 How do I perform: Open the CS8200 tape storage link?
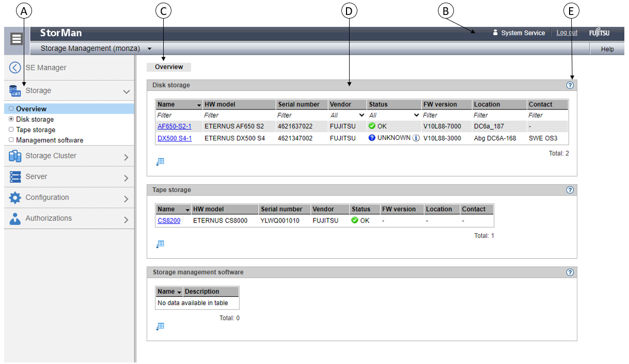(x=169, y=220)
